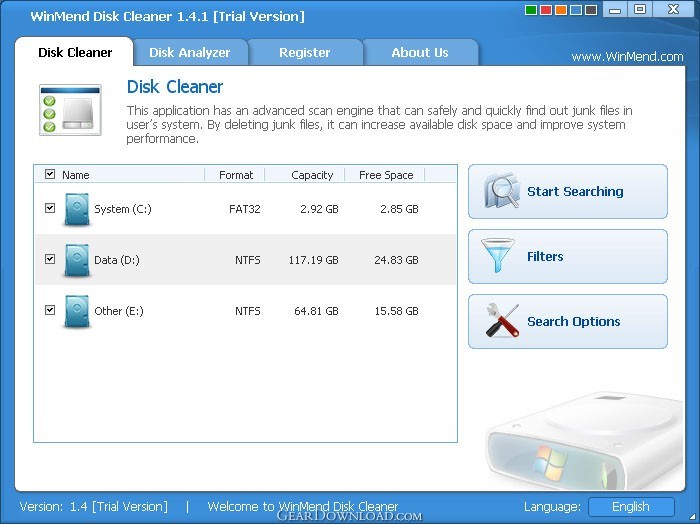Select the green theme color swatch
The height and width of the screenshot is (524, 700).
531,10
